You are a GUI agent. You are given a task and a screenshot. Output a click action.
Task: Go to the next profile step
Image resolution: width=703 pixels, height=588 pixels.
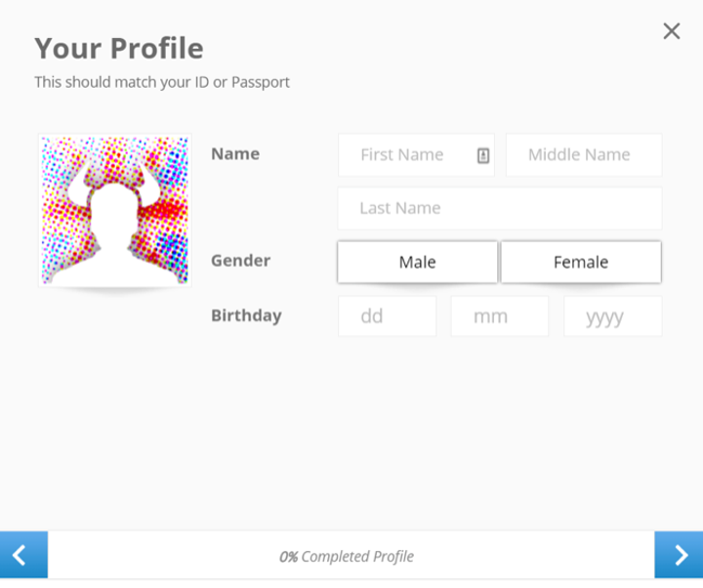tap(679, 555)
